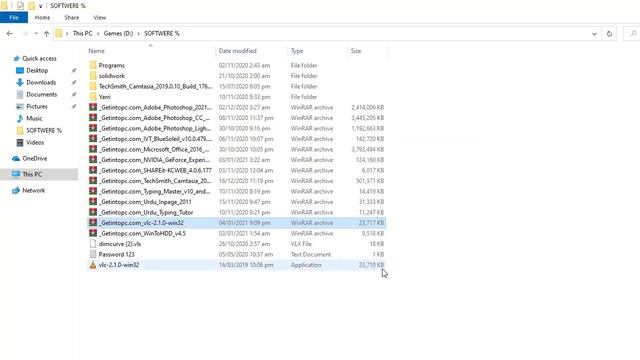
Task: Go up one folder level arrow
Action: click(x=47, y=33)
